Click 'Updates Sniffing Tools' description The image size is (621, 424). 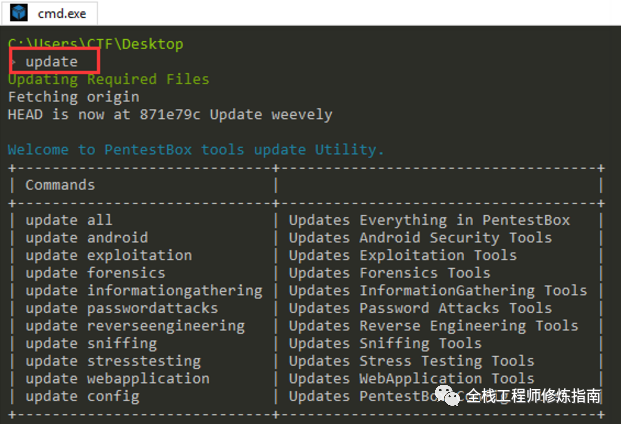tap(385, 343)
